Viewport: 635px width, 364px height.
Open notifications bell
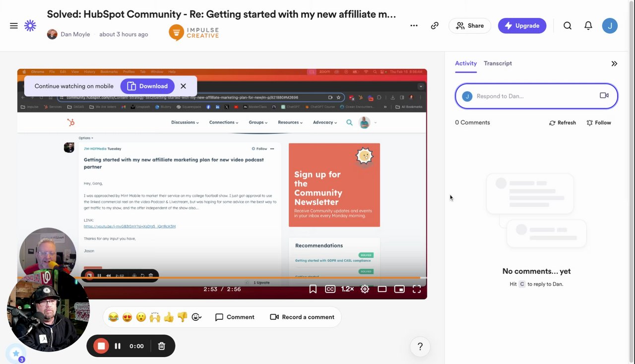[588, 26]
